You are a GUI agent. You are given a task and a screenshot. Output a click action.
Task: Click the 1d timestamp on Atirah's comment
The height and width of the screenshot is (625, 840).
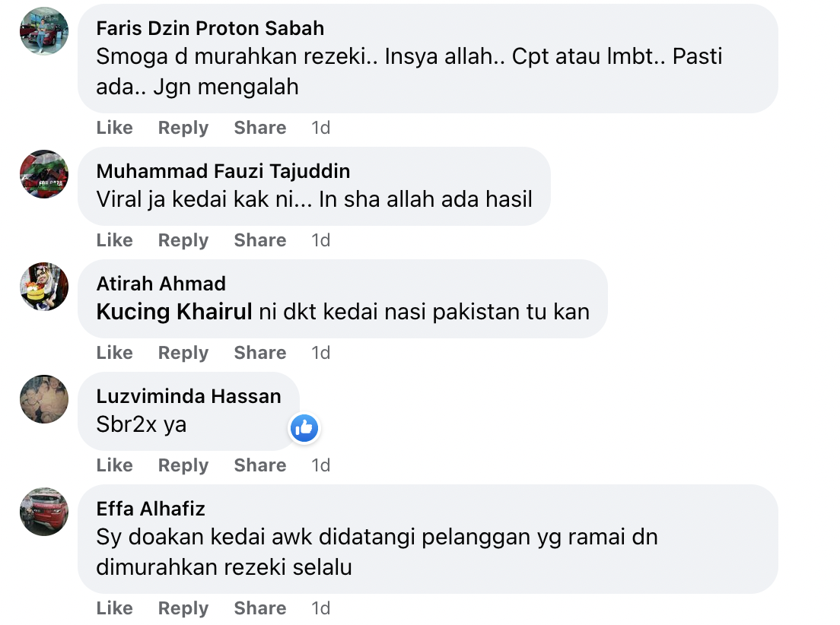click(320, 353)
